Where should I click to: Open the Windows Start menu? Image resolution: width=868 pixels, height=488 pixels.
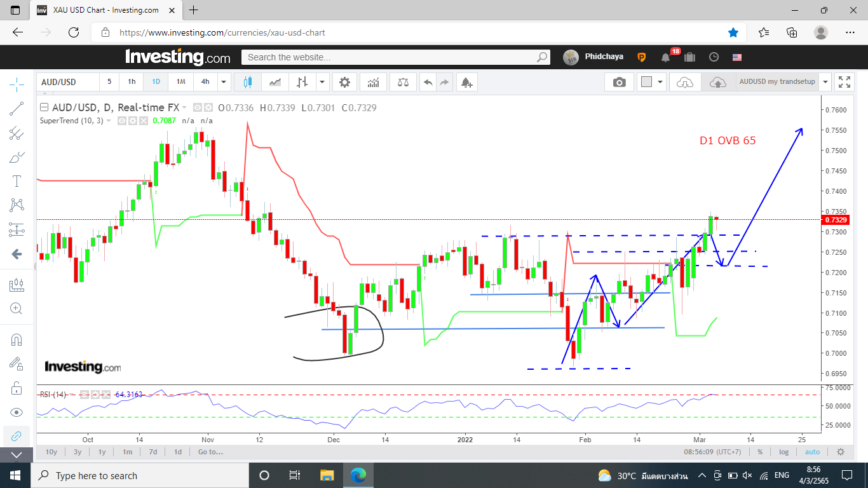(x=15, y=475)
